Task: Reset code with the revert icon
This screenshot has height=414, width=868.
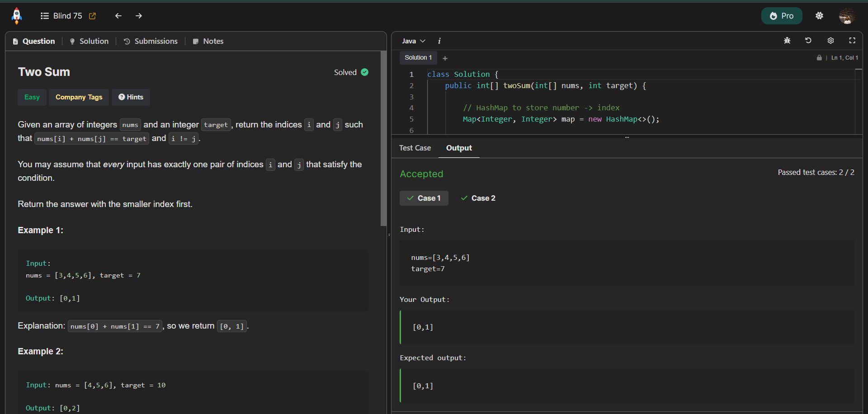Action: point(808,41)
